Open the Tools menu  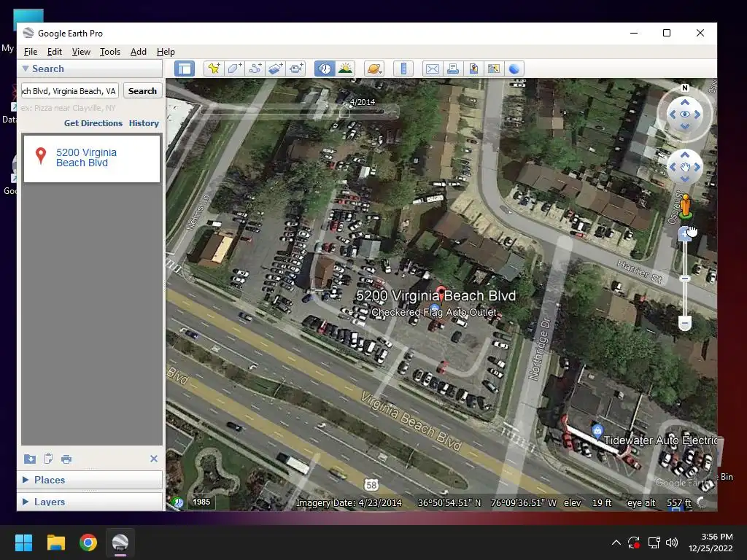coord(110,52)
